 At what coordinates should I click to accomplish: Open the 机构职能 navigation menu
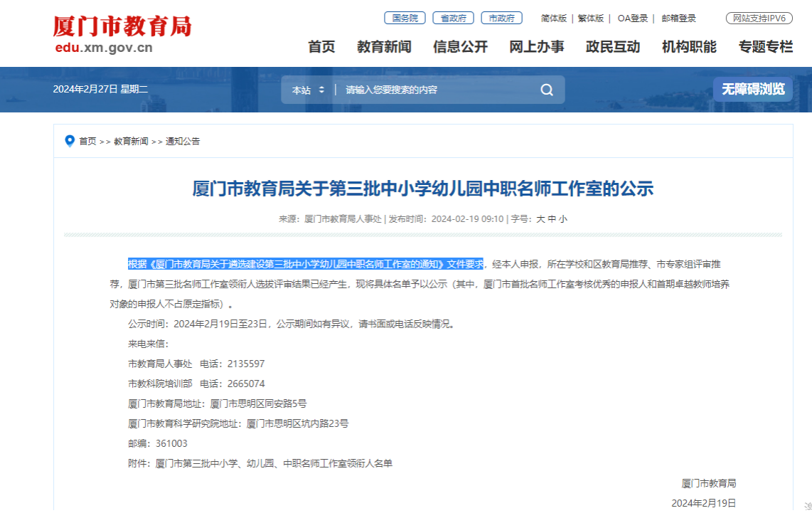pyautogui.click(x=689, y=47)
